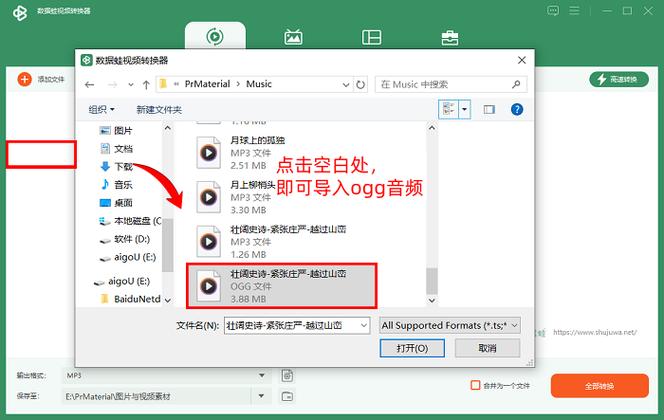Open the save folder browse icon
This screenshot has height=420, width=664.
click(x=287, y=397)
